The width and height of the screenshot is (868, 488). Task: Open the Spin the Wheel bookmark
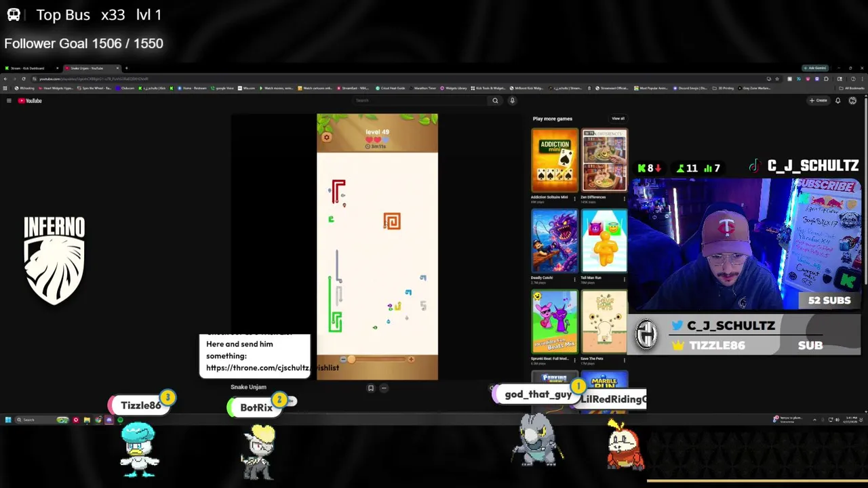[94, 88]
